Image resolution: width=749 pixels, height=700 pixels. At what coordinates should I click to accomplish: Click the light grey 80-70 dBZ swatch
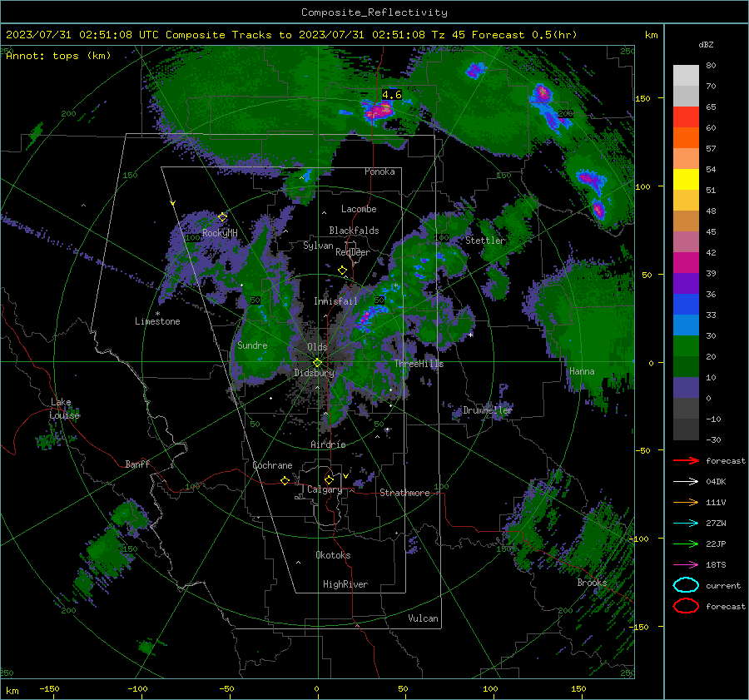click(x=686, y=76)
